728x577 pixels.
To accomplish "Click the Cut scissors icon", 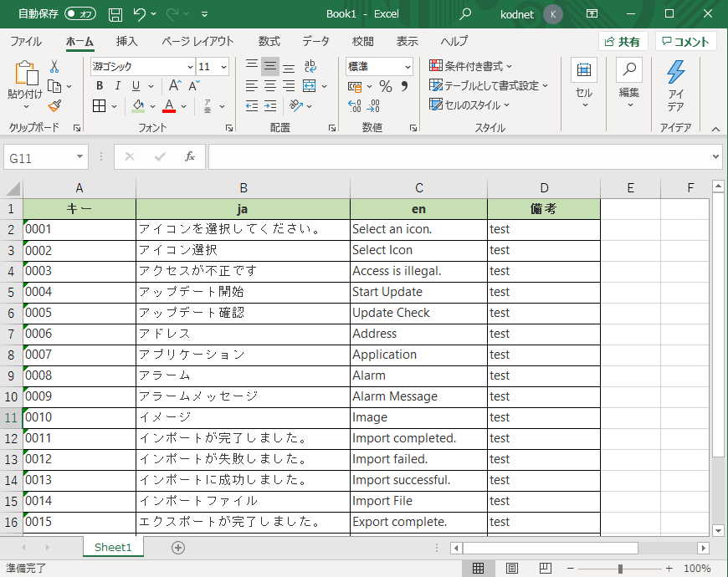I will click(54, 67).
